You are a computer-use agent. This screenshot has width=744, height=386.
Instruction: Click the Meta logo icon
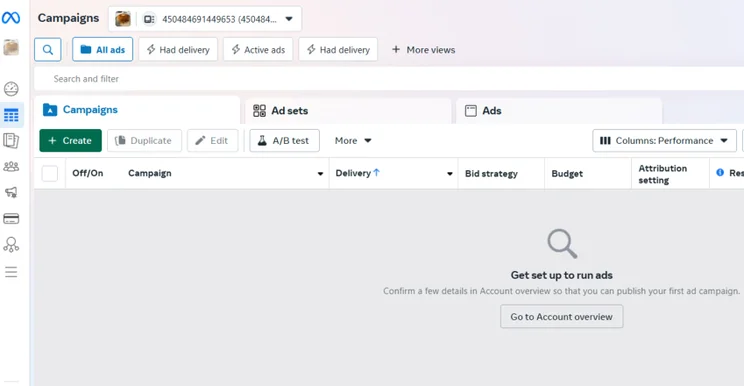[11, 18]
